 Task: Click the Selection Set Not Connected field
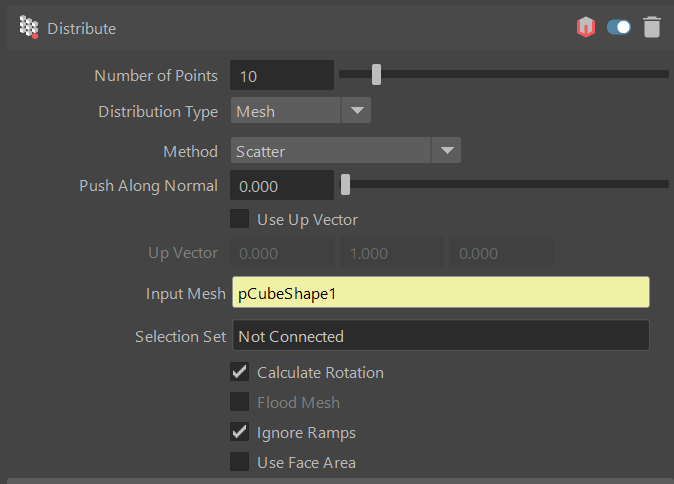click(x=440, y=336)
